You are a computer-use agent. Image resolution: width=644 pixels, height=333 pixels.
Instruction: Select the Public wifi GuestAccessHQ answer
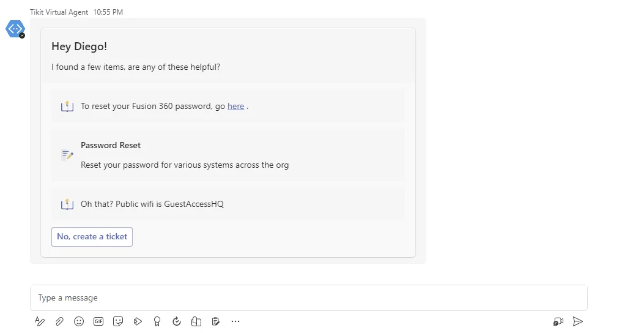click(228, 204)
